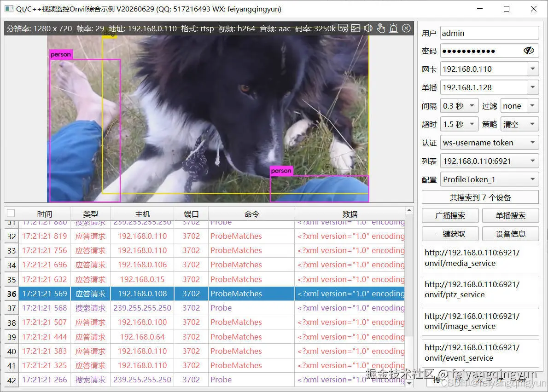Focus the 用户 admin input field

(489, 33)
